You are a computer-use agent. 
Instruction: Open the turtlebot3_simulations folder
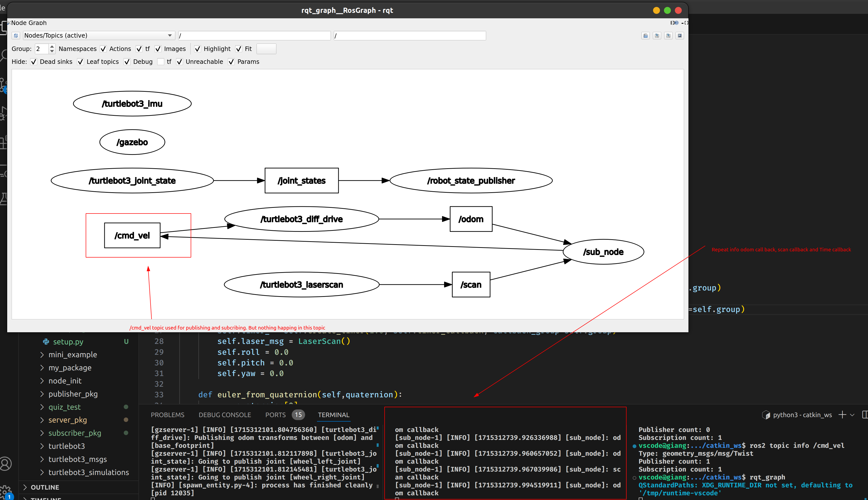coord(89,472)
